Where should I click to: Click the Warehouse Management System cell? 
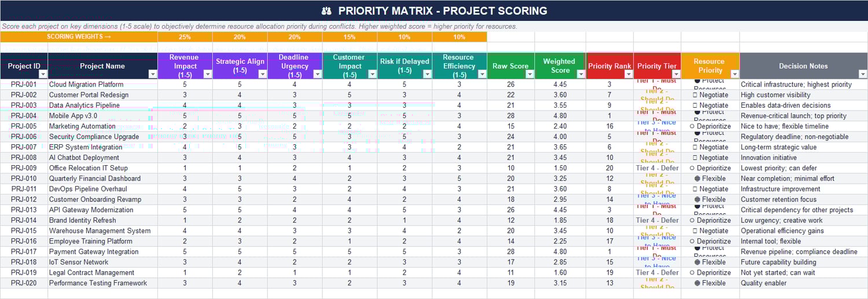102,231
